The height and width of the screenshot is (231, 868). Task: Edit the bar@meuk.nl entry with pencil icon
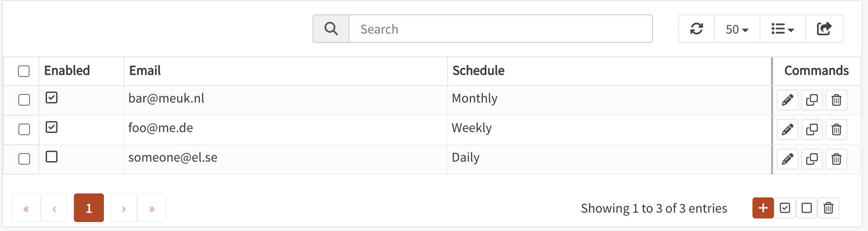pos(787,100)
